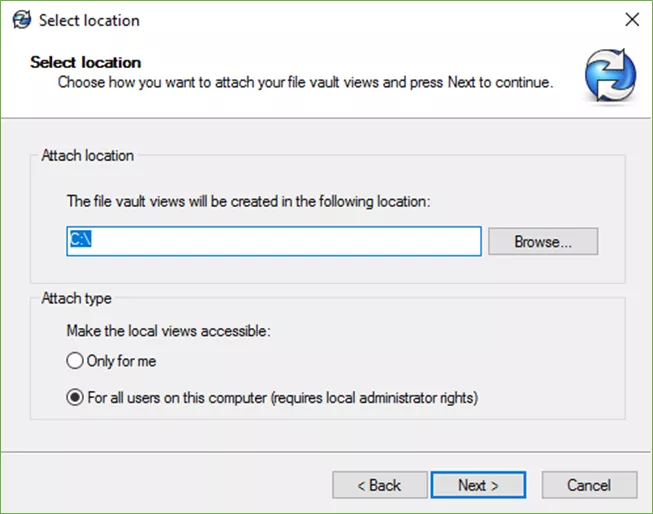Click the 'Select location' title bar text
This screenshot has height=514, width=653.
coord(89,20)
